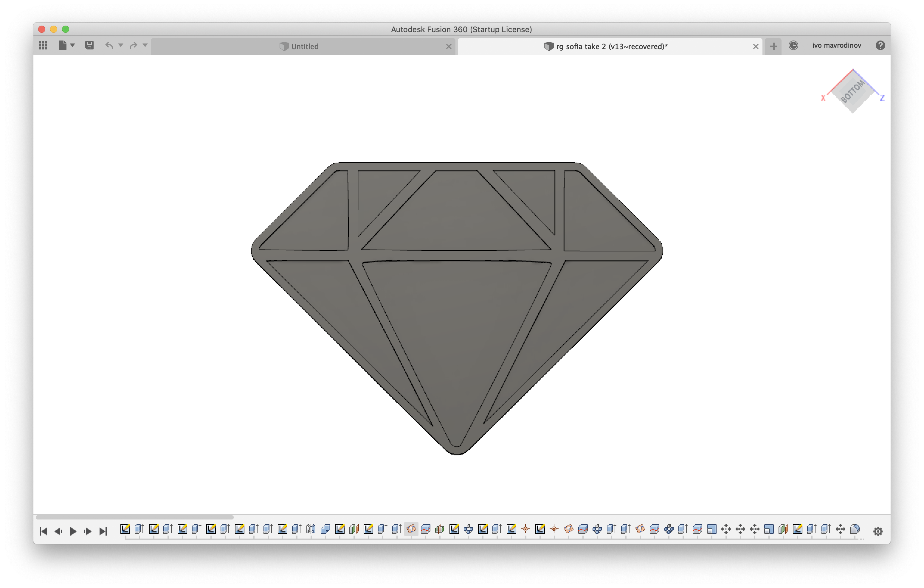Screen dimensions: 924x588
Task: Open the Data Panel grid icon
Action: (x=43, y=45)
